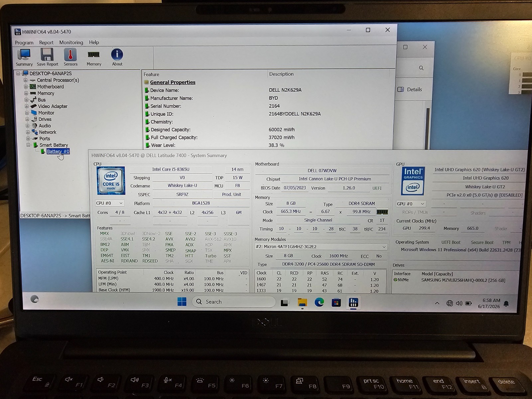
Task: Select Monitor in the device tree
Action: click(46, 113)
